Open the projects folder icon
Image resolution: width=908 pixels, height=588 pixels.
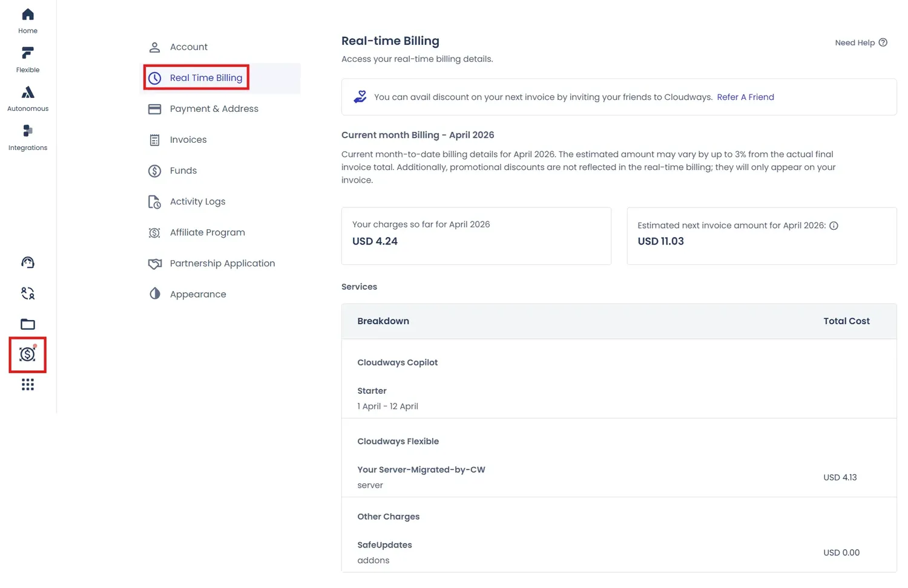[x=28, y=324]
